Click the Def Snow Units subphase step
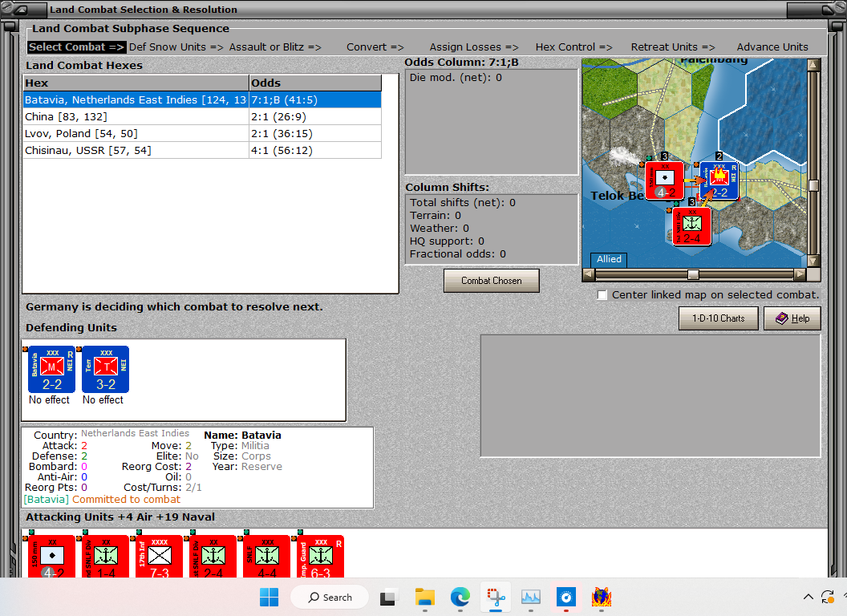This screenshot has width=847, height=616. coord(176,47)
